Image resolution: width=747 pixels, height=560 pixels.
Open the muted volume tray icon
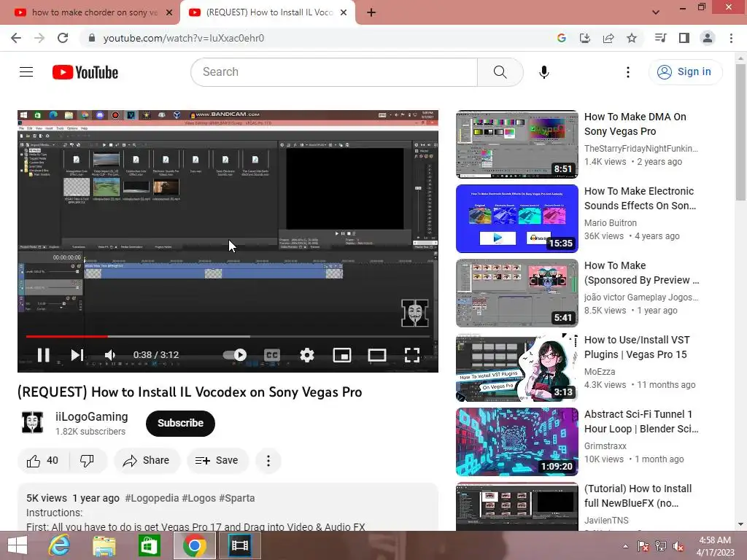tap(678, 546)
